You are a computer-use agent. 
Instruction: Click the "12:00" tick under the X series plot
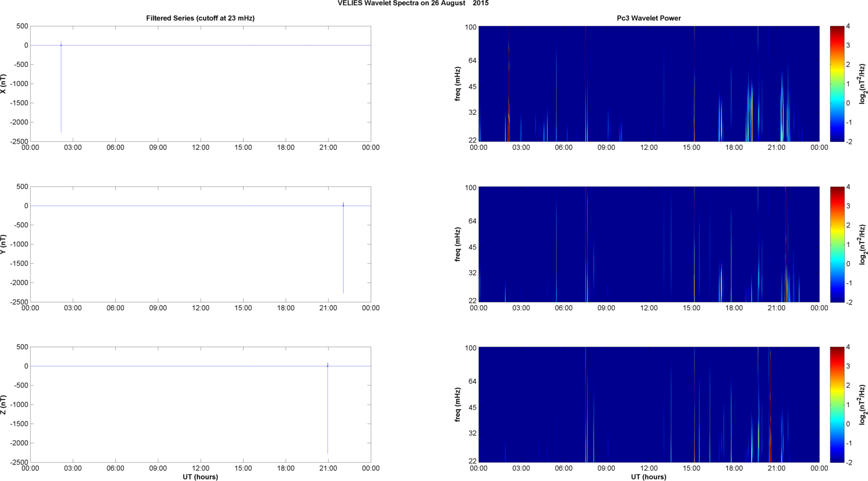pyautogui.click(x=201, y=148)
